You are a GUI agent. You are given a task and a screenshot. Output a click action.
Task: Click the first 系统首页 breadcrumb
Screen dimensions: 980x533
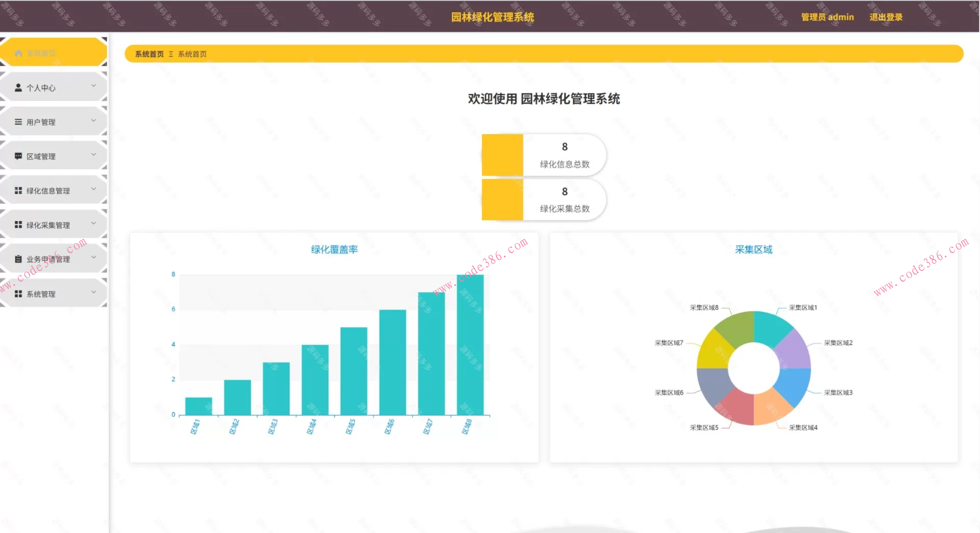pyautogui.click(x=150, y=54)
